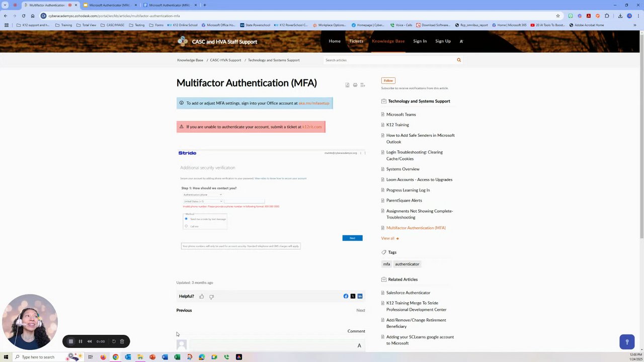Click the article layout icon beside print
This screenshot has width=644, height=362.
tap(362, 85)
